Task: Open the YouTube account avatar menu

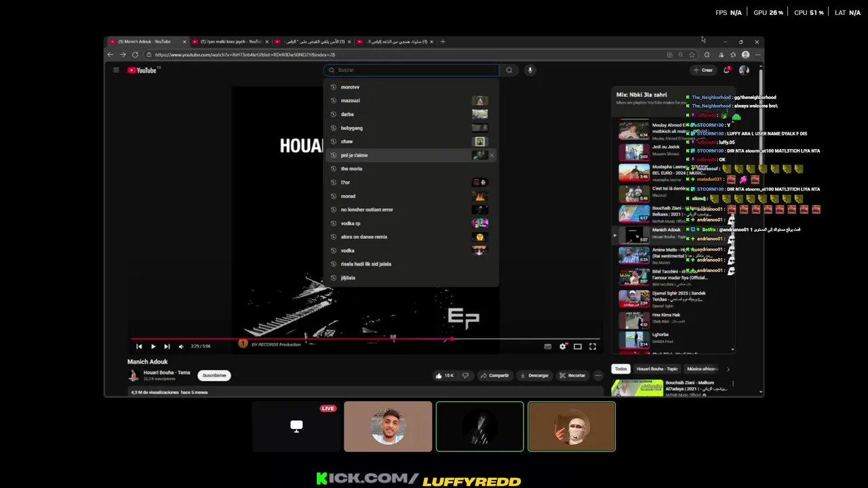Action: click(x=744, y=70)
